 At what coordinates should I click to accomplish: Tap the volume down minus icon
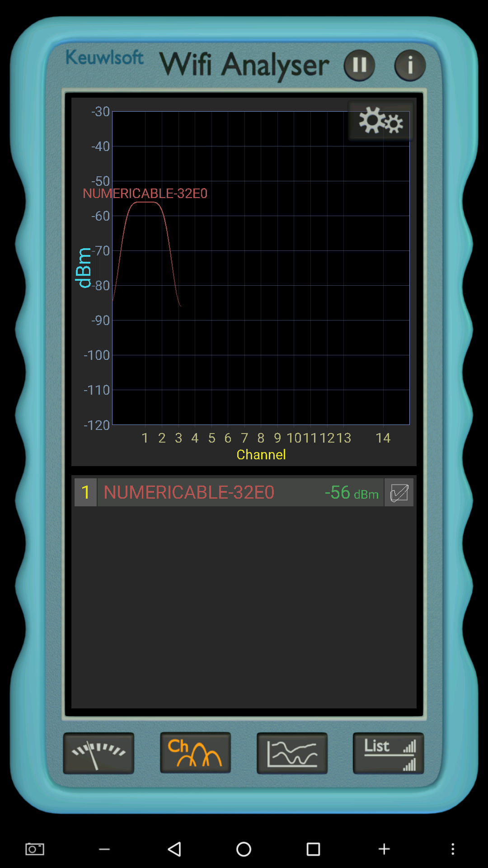[104, 849]
